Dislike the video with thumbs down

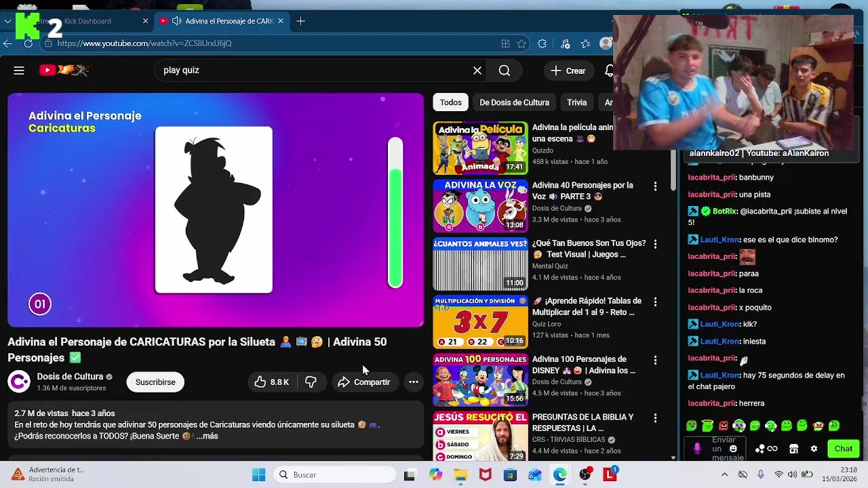[311, 382]
